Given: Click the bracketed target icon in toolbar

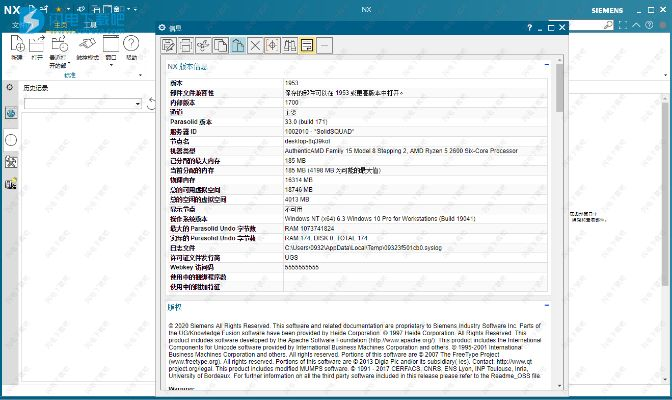Looking at the screenshot, I should (x=272, y=45).
